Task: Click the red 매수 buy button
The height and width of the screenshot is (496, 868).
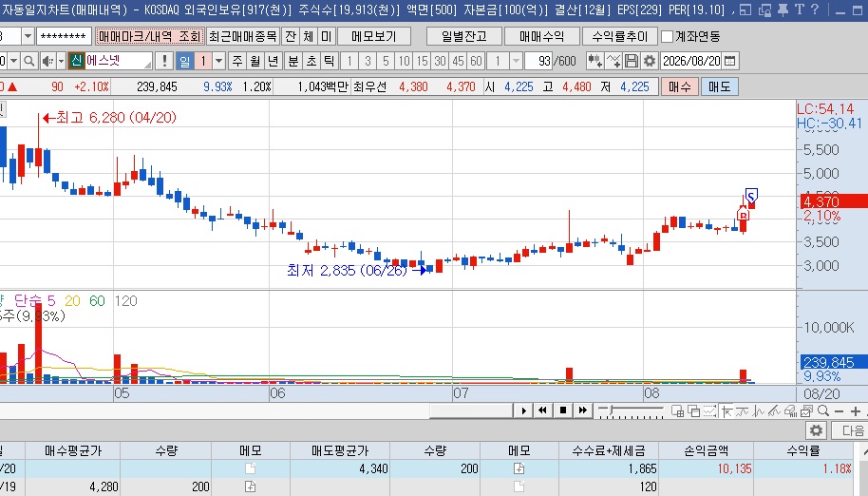Action: [679, 86]
